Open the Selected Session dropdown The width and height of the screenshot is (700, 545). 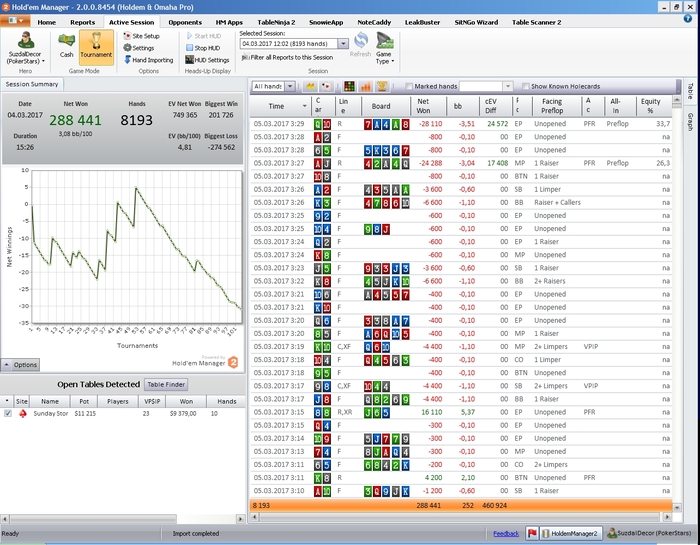343,44
